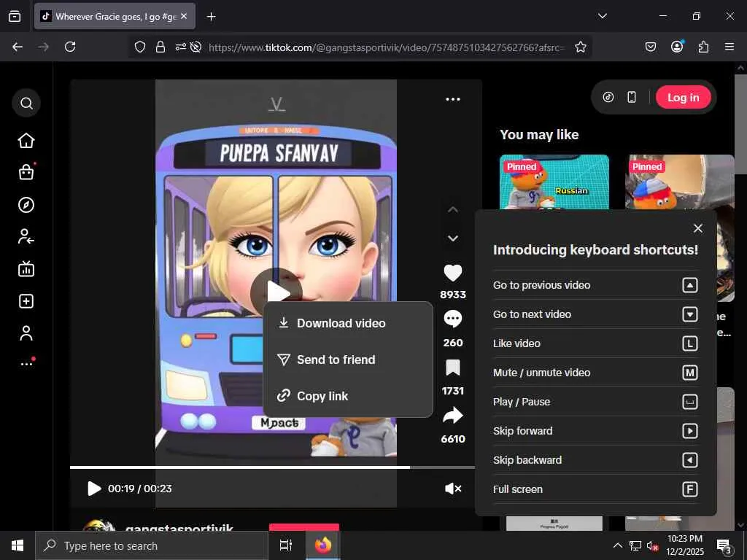Open Task View on the taskbar
This screenshot has height=560, width=747.
coord(285,545)
